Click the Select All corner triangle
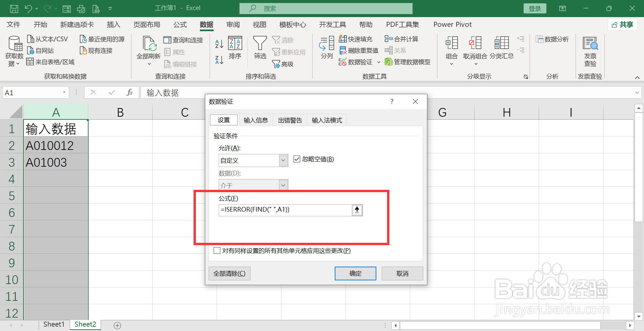The width and height of the screenshot is (644, 331). click(x=15, y=112)
